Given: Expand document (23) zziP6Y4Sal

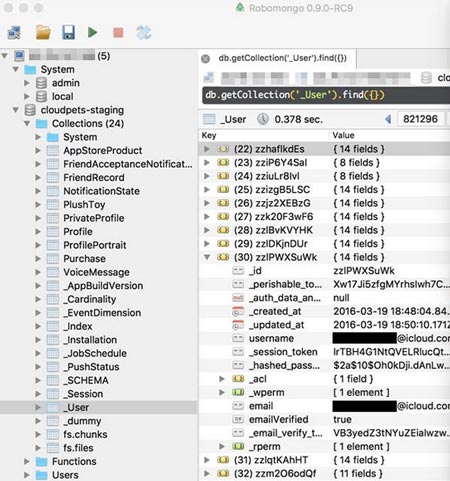Looking at the screenshot, I should coord(207,163).
